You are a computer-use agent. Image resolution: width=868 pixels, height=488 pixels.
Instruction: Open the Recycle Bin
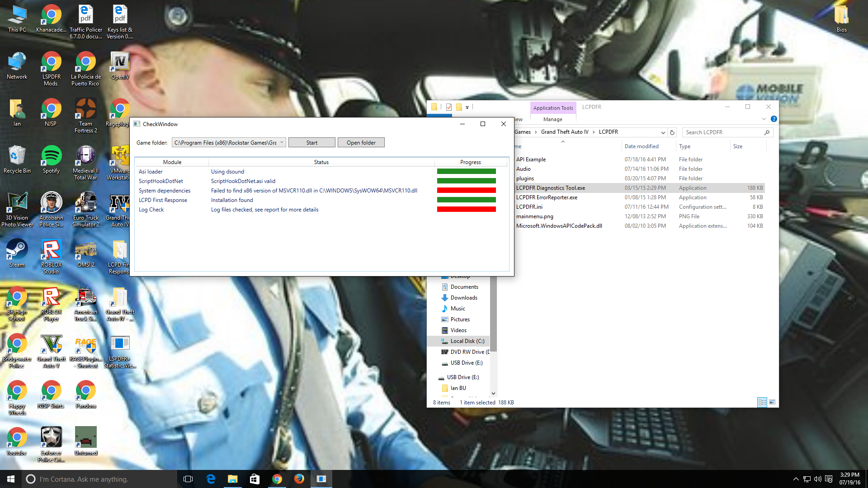(x=17, y=156)
